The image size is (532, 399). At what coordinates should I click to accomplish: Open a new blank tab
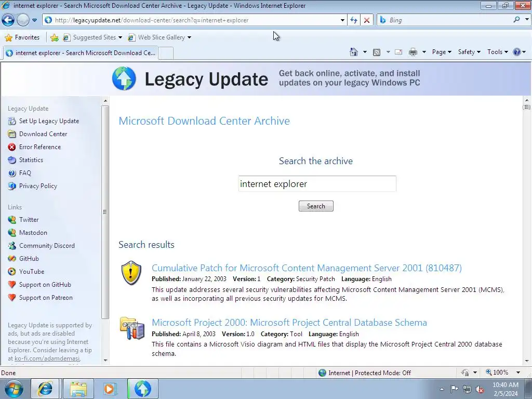(x=166, y=54)
